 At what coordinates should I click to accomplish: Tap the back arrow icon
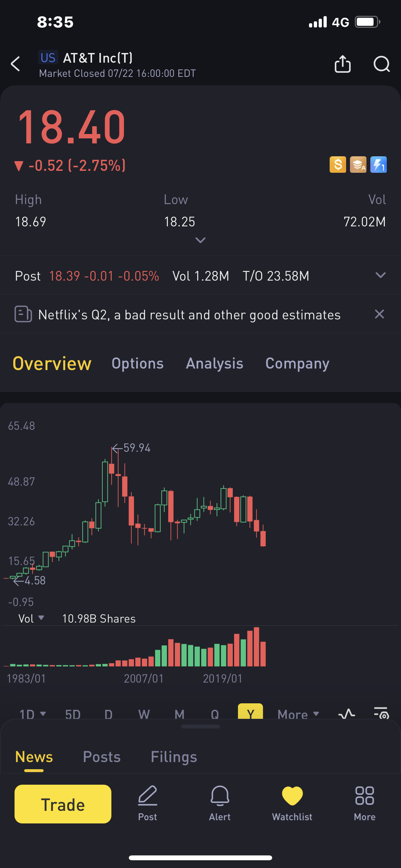[x=15, y=64]
